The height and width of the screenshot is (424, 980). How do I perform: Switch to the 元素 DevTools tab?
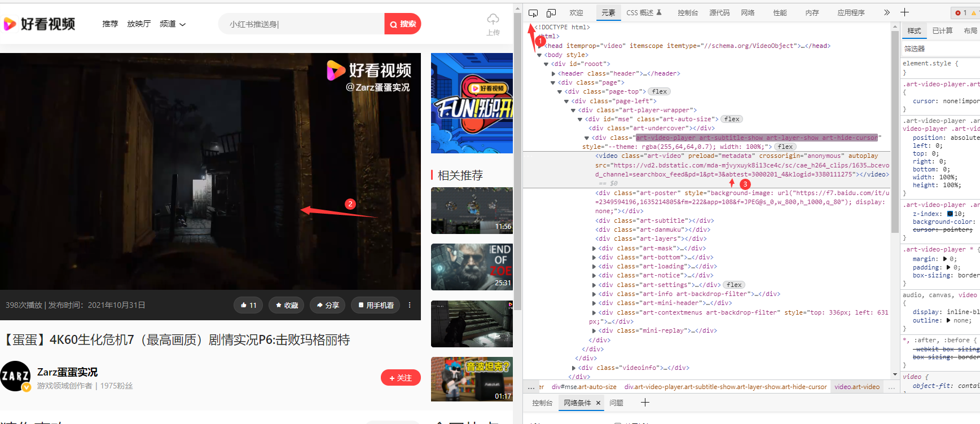click(x=608, y=13)
